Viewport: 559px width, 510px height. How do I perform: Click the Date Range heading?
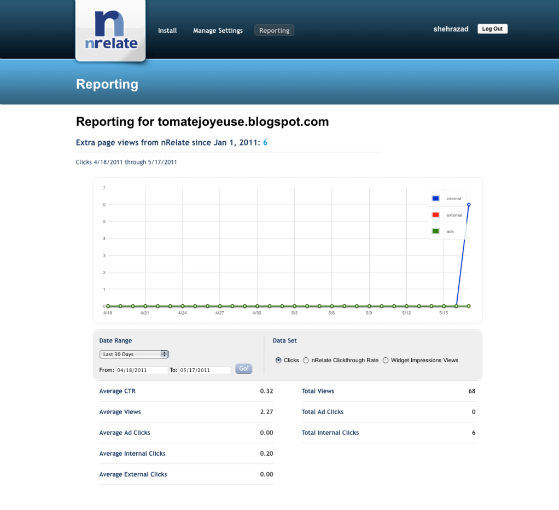116,340
